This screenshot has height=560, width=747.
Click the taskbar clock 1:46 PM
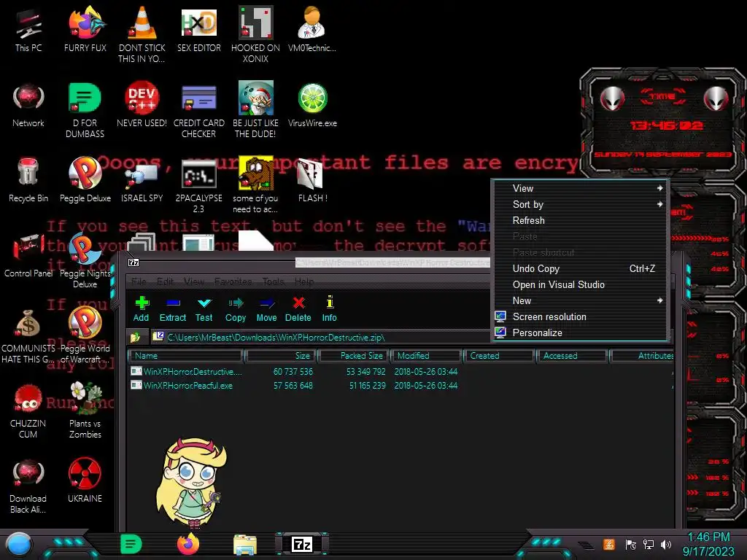tap(708, 544)
